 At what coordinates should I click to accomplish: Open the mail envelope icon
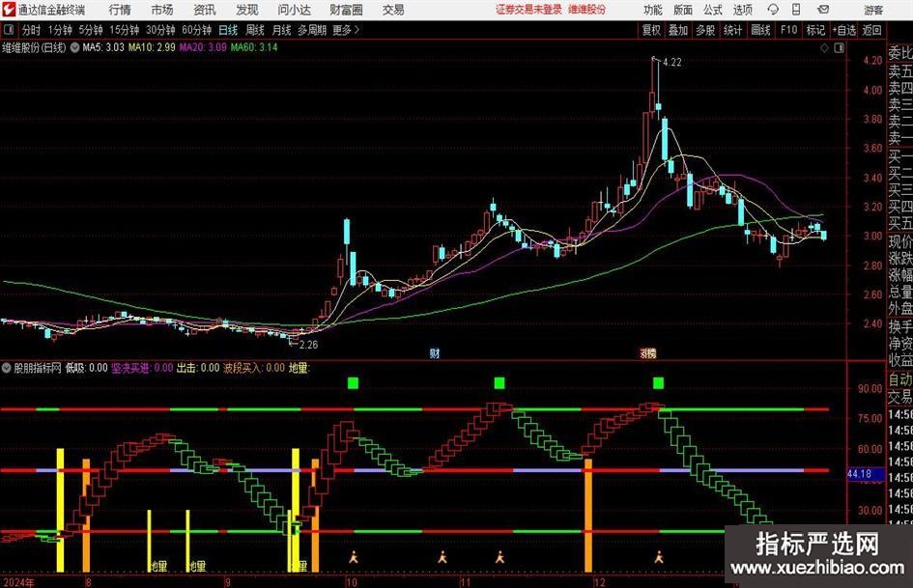point(823,10)
